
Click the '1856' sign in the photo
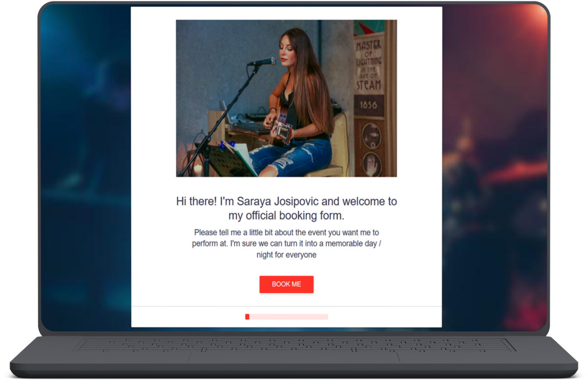(x=369, y=105)
